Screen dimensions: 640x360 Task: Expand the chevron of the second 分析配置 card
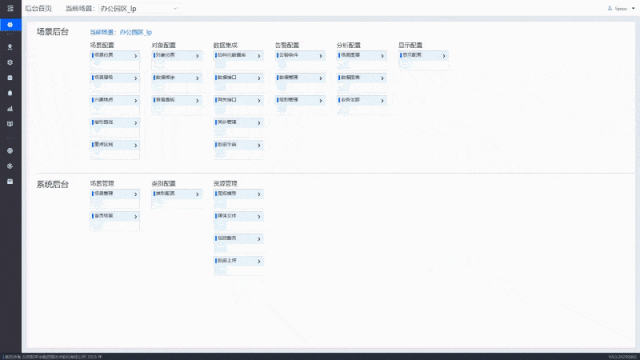(382, 78)
